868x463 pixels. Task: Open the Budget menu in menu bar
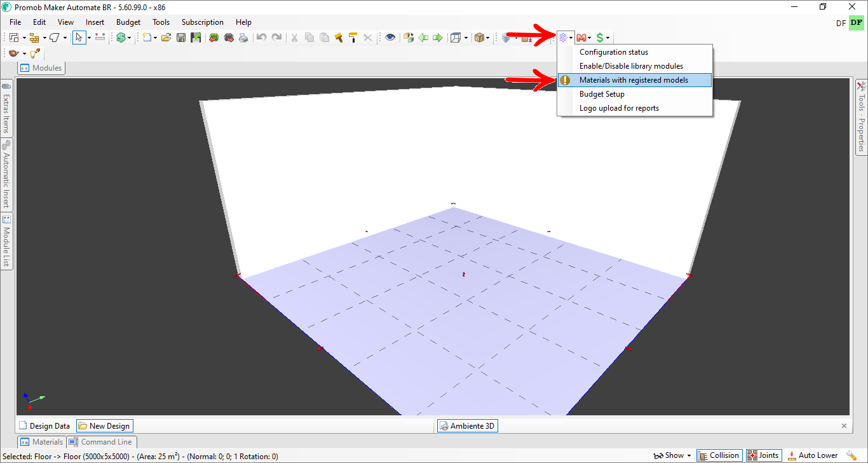[128, 22]
